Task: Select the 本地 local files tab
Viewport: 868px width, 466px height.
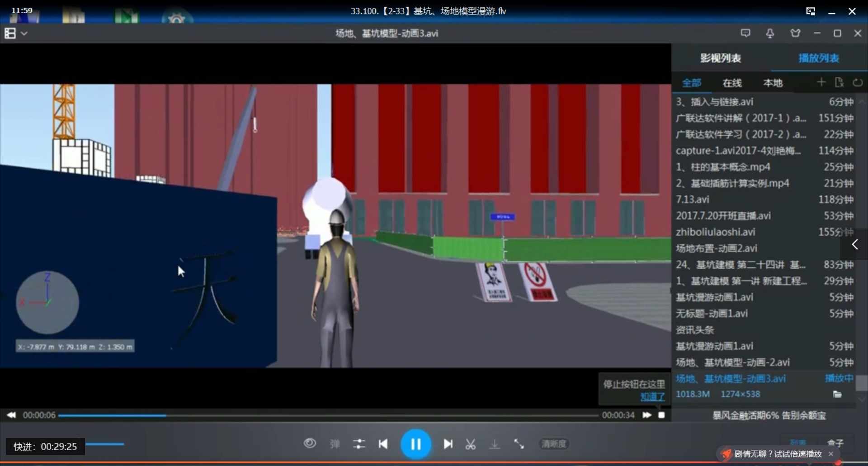Action: pos(772,82)
